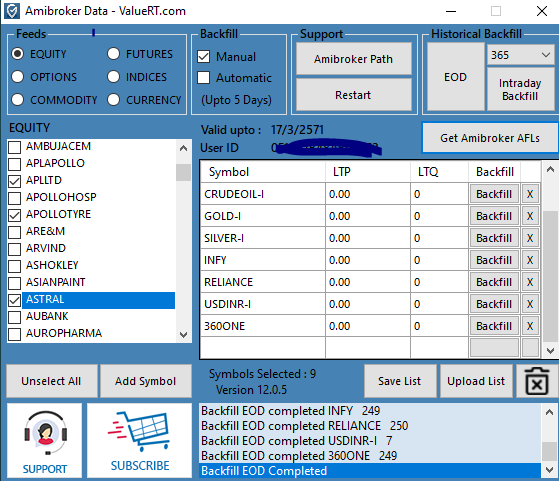
Task: Remove GOLD-I with its X button
Action: (530, 216)
